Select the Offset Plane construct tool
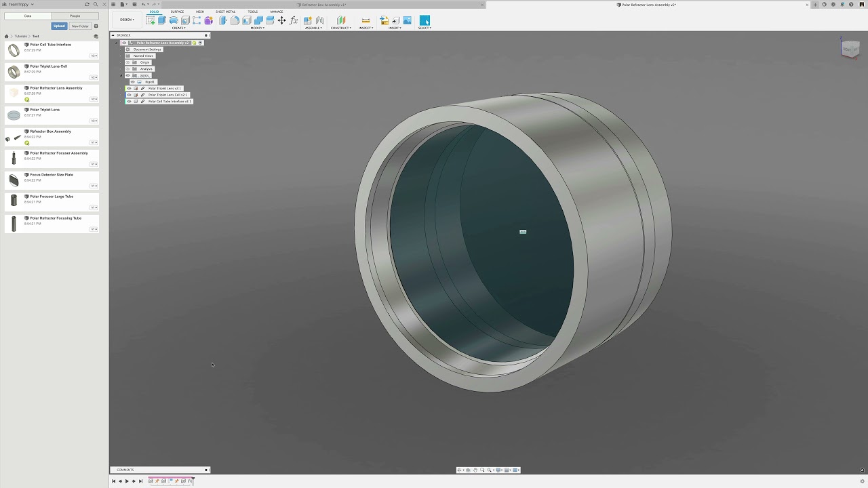 click(x=341, y=20)
